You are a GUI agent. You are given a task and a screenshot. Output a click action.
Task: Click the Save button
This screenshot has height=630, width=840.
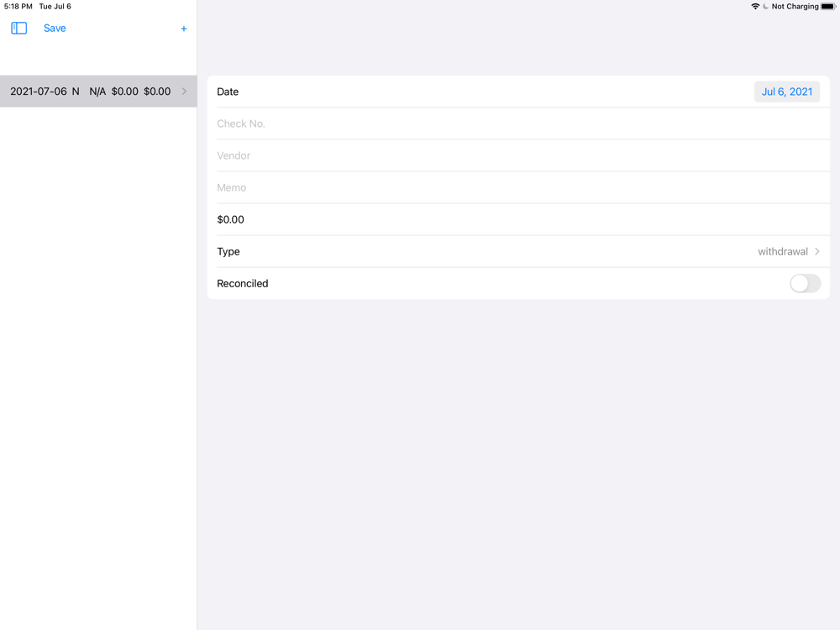[x=55, y=29]
